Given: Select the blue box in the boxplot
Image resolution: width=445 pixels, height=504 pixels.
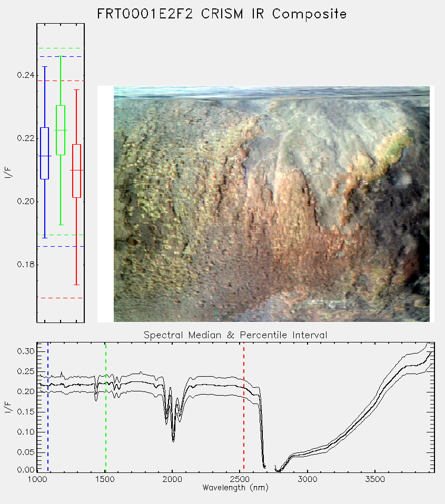Looking at the screenshot, I should [x=44, y=153].
